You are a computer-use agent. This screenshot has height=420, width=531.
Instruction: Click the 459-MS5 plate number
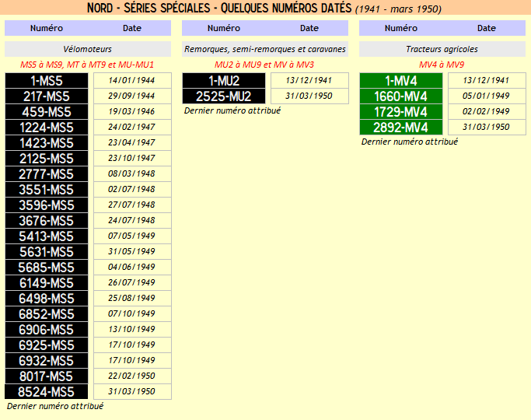coord(47,112)
